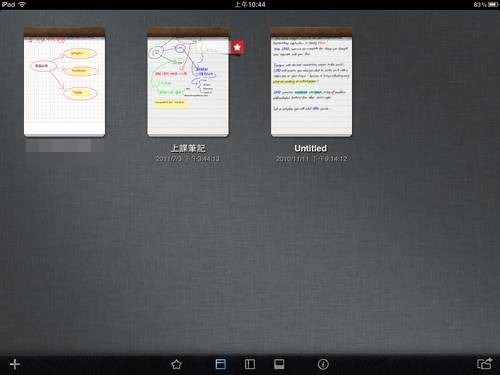The height and width of the screenshot is (375, 500).
Task: Switch to the sidebar panel view icon
Action: coord(250,364)
